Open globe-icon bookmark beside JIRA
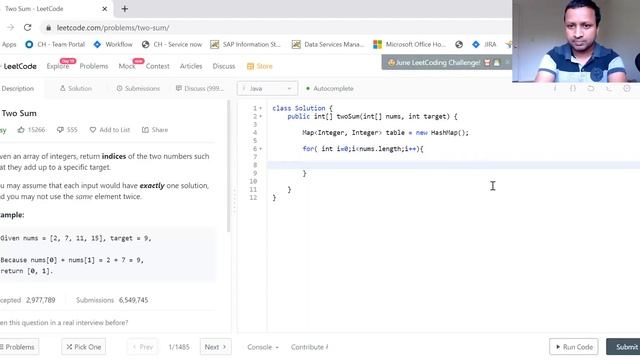The width and height of the screenshot is (640, 360). click(459, 44)
